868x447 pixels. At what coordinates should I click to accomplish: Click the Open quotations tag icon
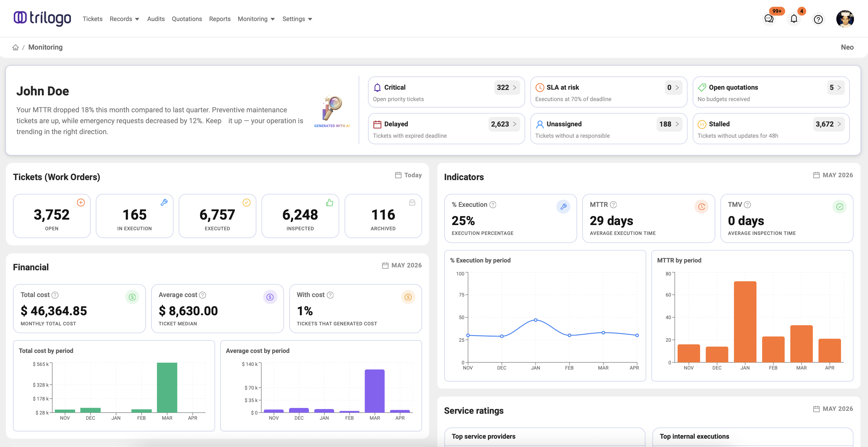702,87
